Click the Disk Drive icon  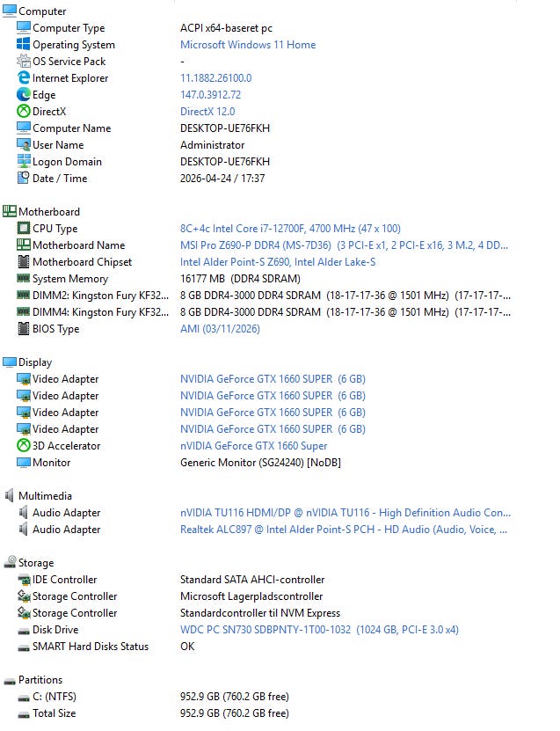(x=23, y=631)
